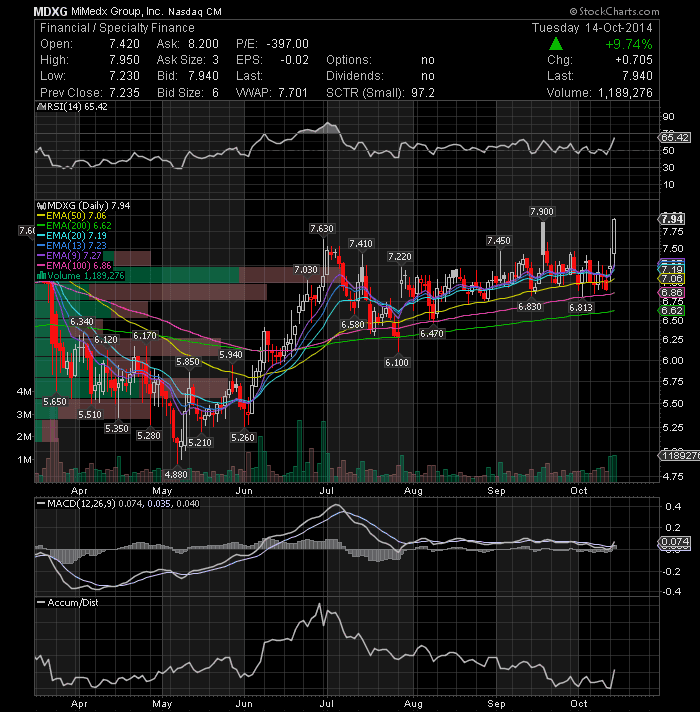Image resolution: width=700 pixels, height=712 pixels.
Task: Click the 5.650 low annotation
Action: tap(55, 402)
